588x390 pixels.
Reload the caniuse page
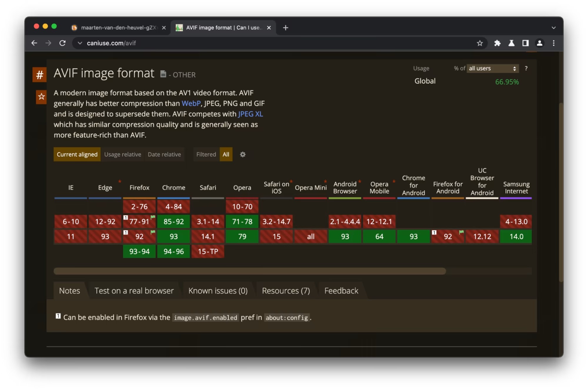[x=62, y=43]
